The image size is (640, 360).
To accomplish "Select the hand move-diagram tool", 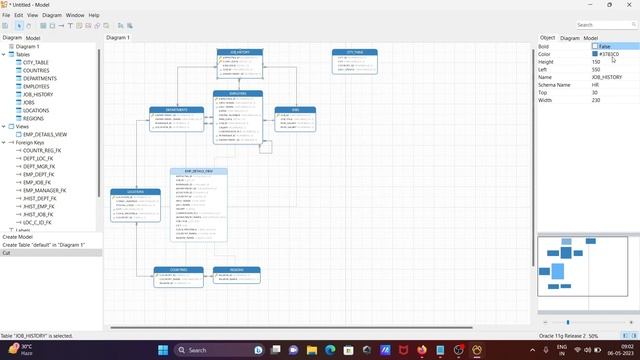I will coord(29,26).
